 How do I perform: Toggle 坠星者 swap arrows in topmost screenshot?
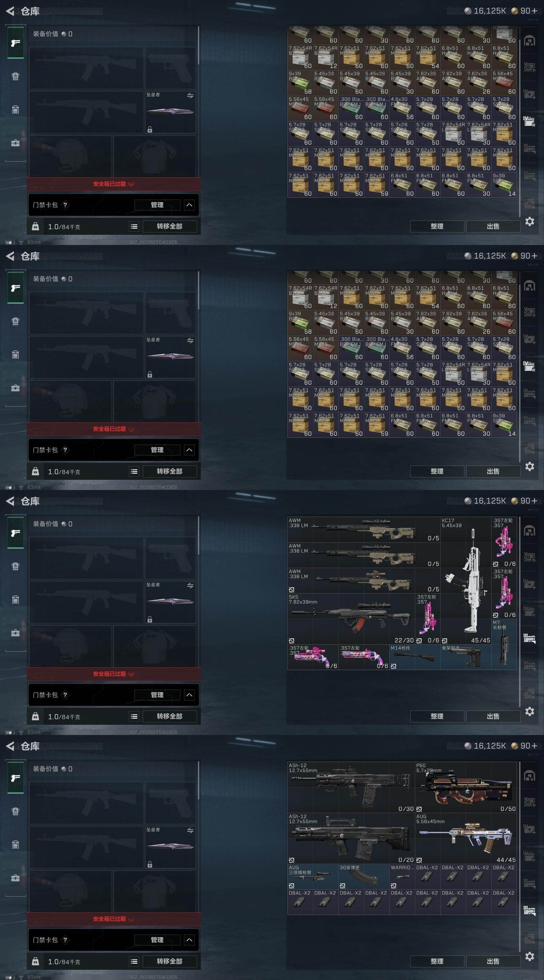click(x=190, y=96)
